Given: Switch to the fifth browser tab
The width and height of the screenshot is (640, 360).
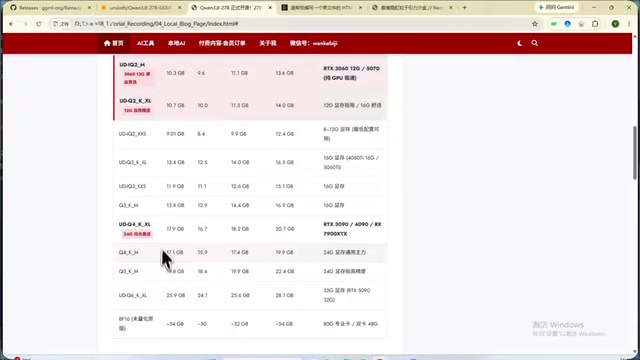Looking at the screenshot, I should (412, 7).
